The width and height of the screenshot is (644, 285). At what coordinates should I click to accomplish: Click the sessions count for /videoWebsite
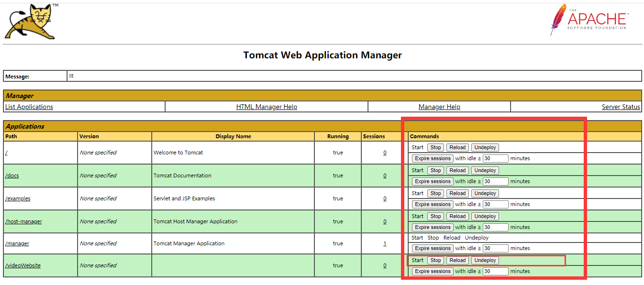pyautogui.click(x=385, y=265)
